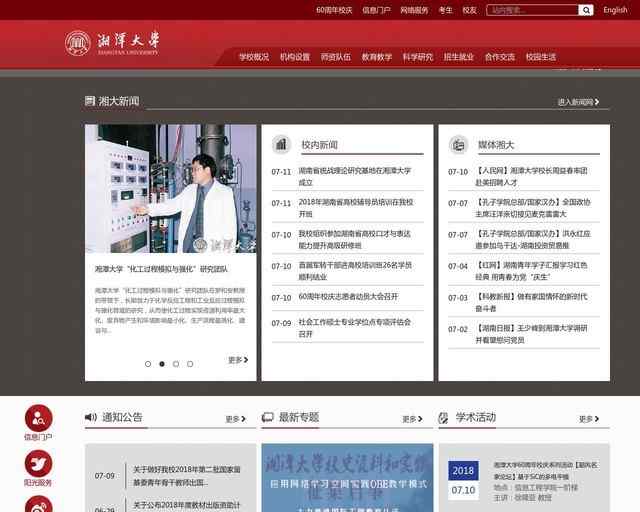The height and width of the screenshot is (512, 640).
Task: Open the 机构设置 menu
Action: click(x=295, y=57)
